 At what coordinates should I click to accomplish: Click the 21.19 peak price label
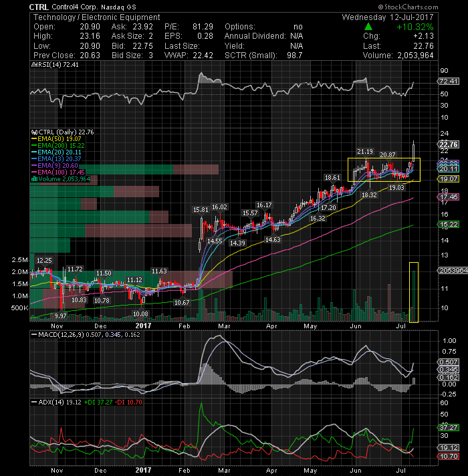365,152
